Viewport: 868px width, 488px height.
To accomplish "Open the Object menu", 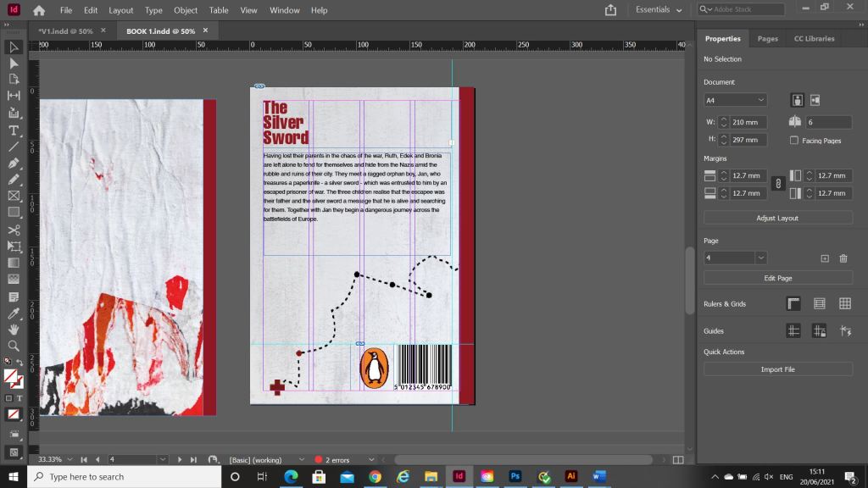I will click(x=186, y=10).
